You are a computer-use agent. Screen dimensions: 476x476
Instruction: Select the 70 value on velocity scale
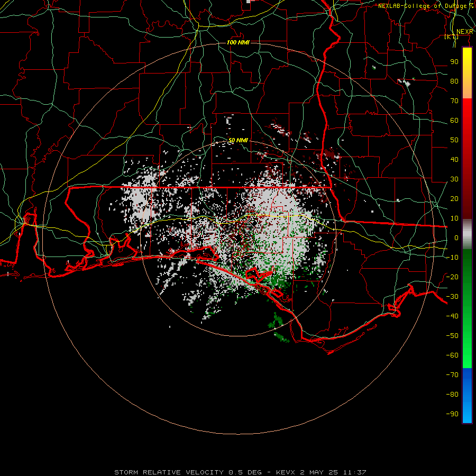point(454,101)
